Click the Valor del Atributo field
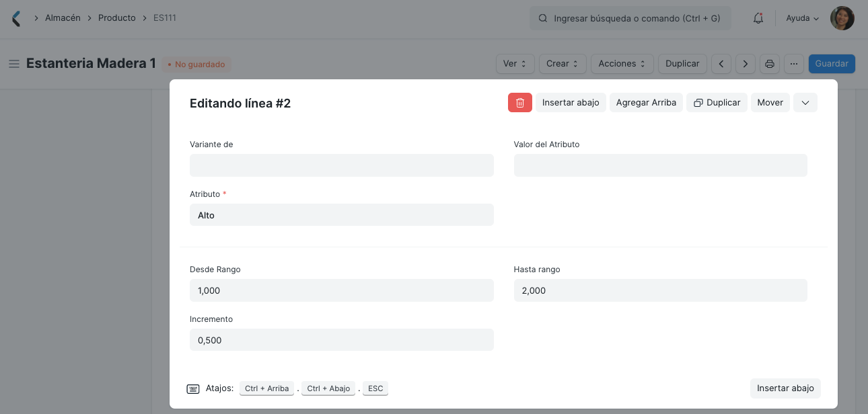Viewport: 868px width, 414px height. click(660, 165)
